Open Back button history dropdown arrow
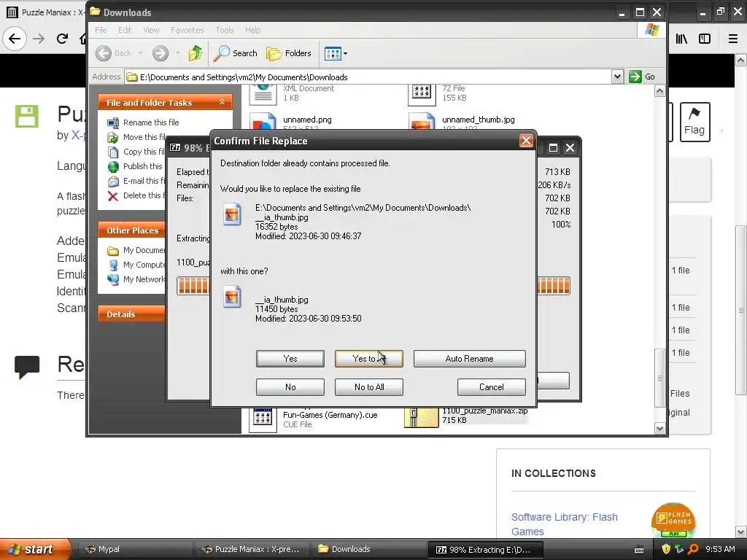 click(140, 53)
